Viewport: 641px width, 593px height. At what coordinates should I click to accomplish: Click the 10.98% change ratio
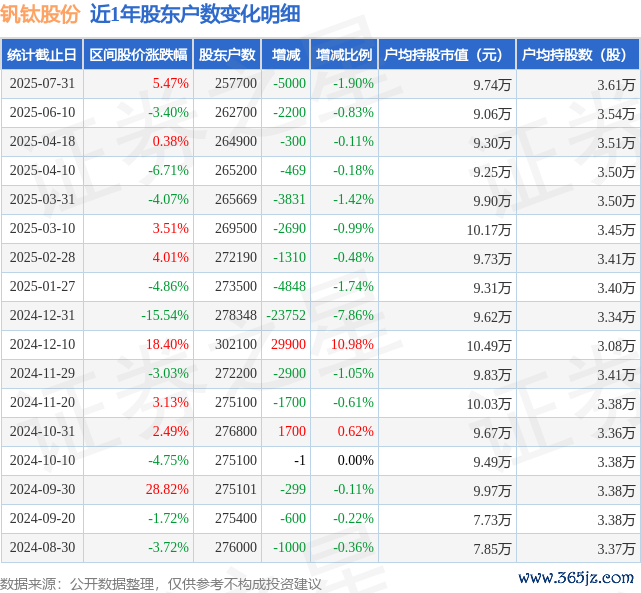tap(352, 345)
